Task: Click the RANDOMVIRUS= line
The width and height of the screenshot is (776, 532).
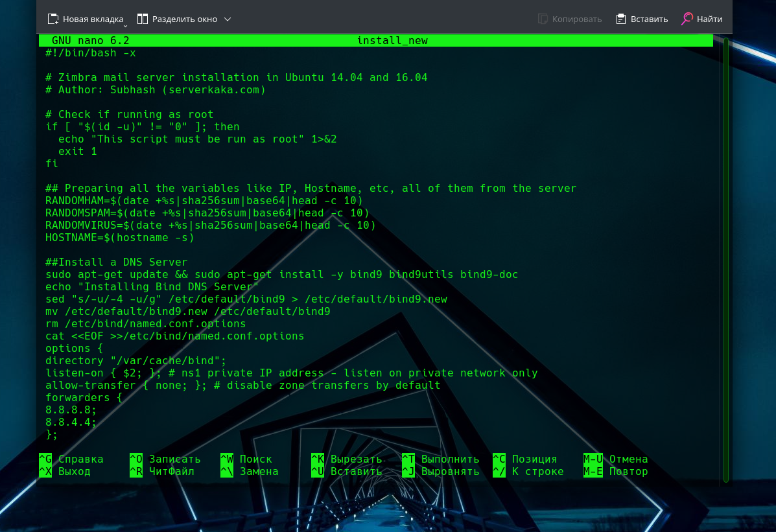Action: (211, 225)
